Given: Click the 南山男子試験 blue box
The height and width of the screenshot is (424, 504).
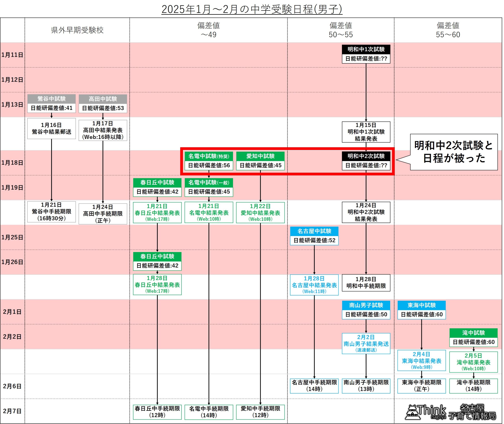Looking at the screenshot, I should 366,305.
